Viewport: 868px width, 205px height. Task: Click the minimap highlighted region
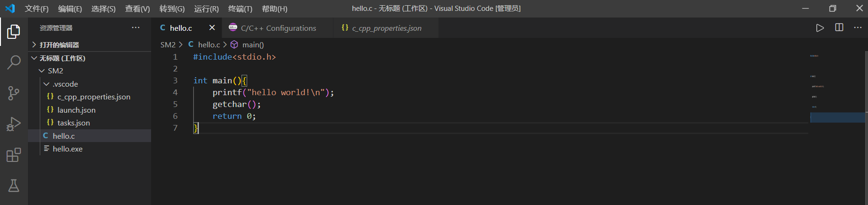tap(837, 117)
